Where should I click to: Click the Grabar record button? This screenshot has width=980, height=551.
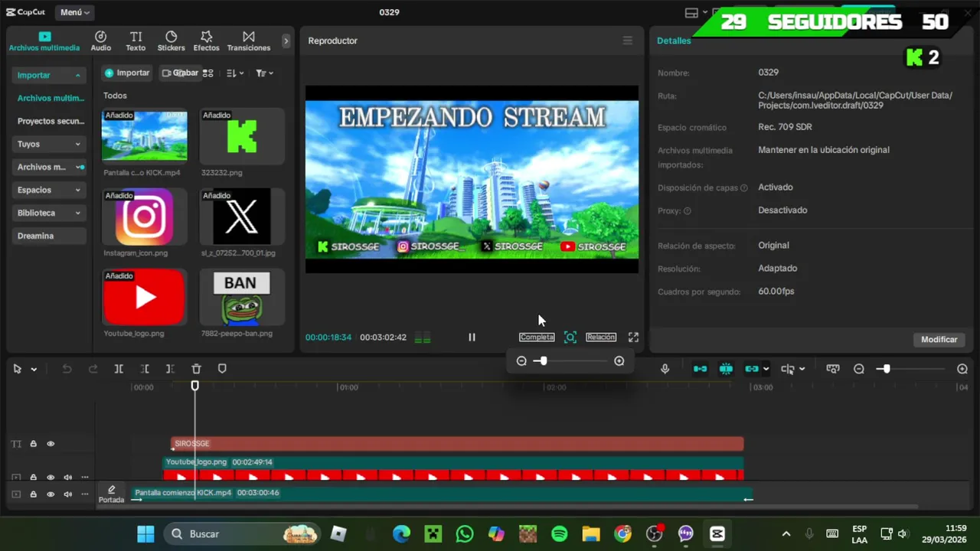[179, 73]
